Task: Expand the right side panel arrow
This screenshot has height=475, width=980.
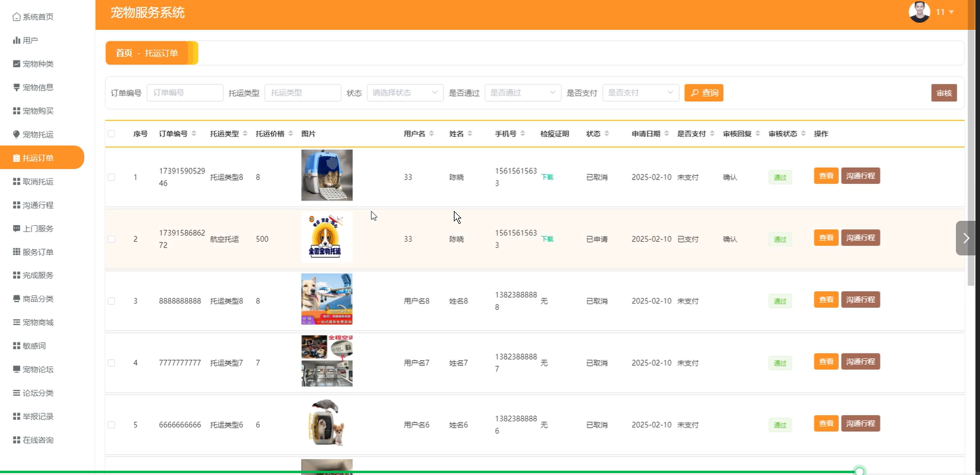Action: pos(966,238)
